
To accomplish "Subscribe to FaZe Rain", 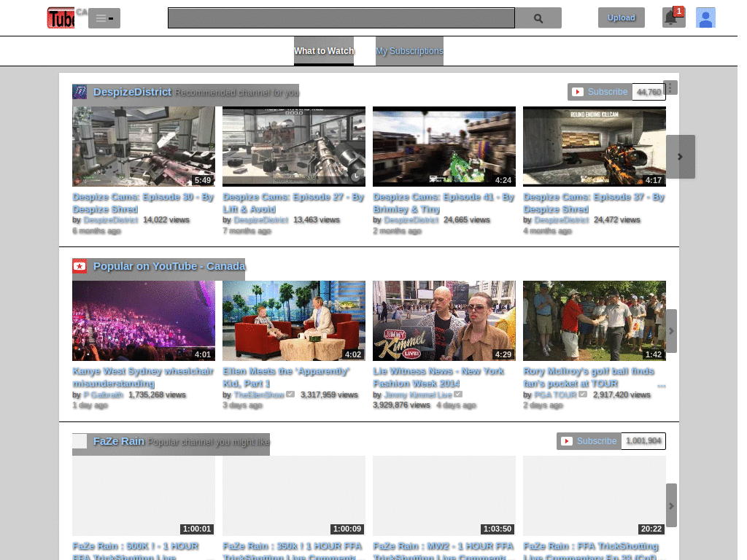I will [x=589, y=441].
